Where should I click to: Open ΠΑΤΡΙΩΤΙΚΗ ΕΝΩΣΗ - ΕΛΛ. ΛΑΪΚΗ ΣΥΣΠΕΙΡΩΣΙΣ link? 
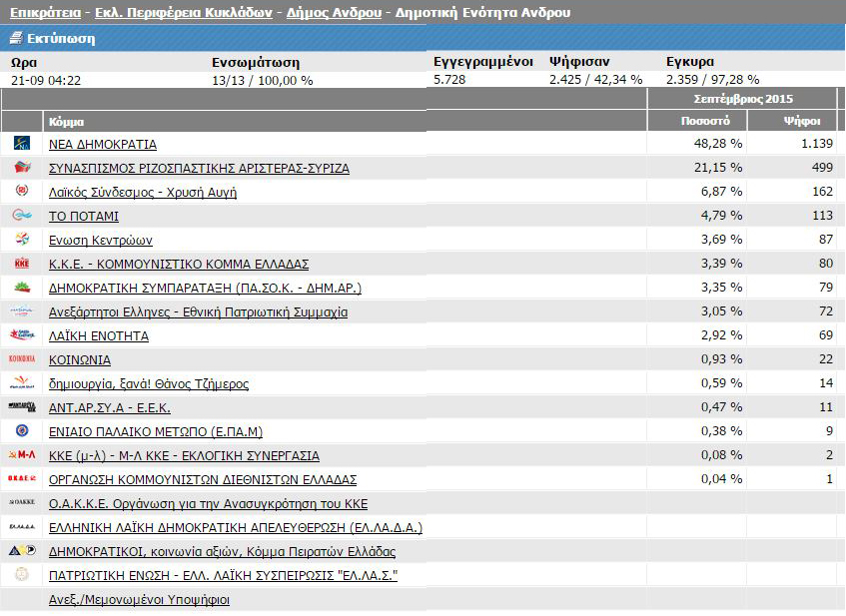tap(223, 575)
